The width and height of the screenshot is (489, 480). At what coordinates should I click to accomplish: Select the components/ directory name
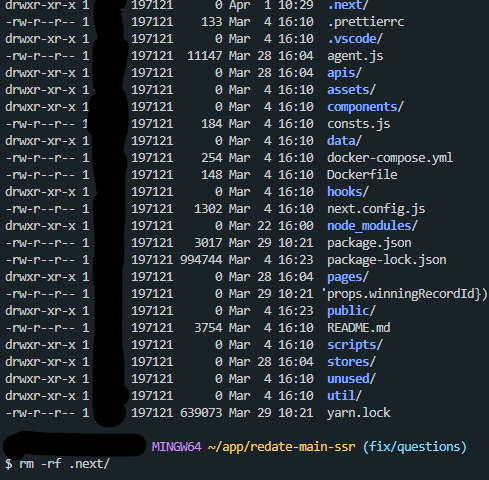(365, 107)
